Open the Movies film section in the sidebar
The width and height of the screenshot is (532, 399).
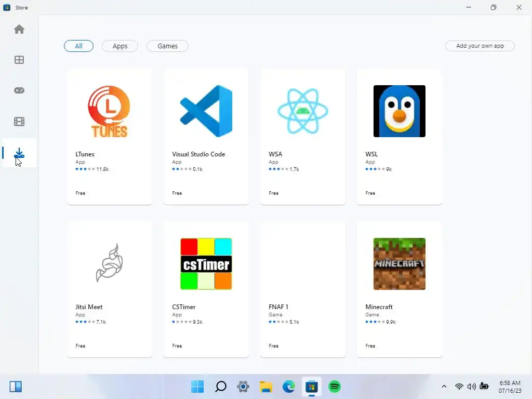coord(19,122)
